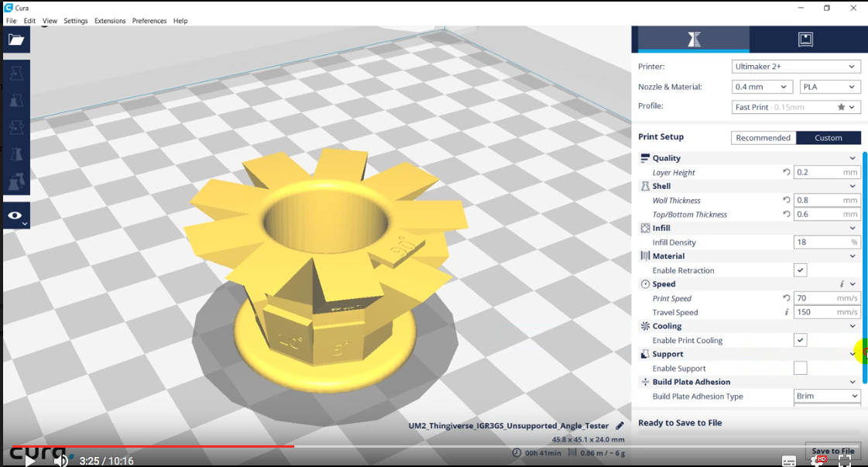Screen dimensions: 868x467
Task: Seek the red video progress bar
Action: point(152,446)
